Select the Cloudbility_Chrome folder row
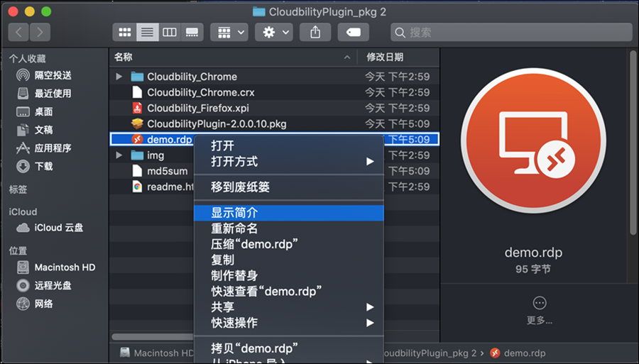639x364 pixels. click(274, 77)
